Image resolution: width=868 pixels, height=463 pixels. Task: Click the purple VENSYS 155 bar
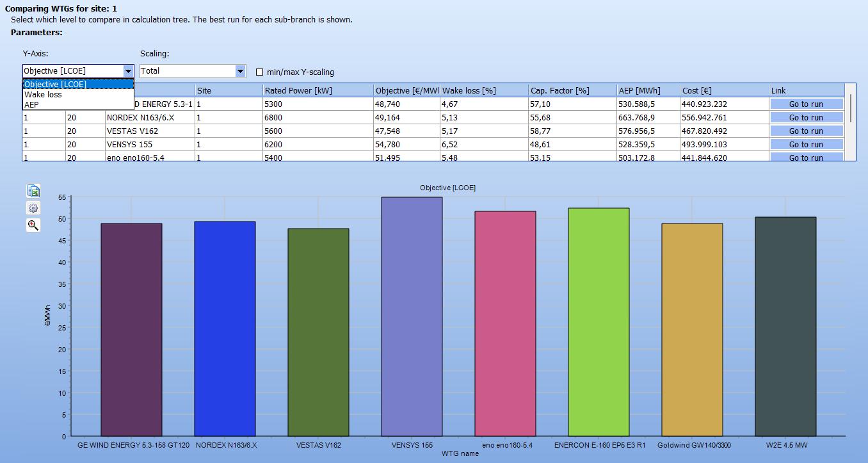pyautogui.click(x=412, y=316)
